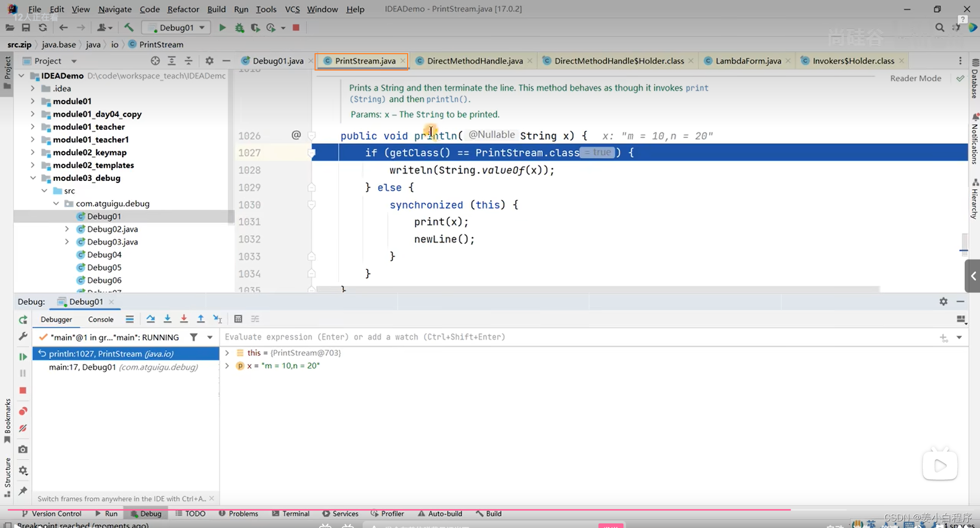
Task: Expand the 'this' variable node
Action: (x=227, y=353)
